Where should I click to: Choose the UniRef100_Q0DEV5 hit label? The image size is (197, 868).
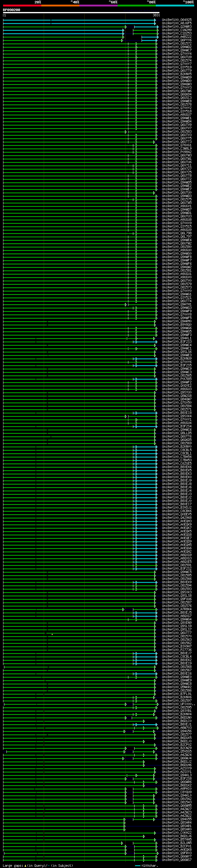[177, 514]
